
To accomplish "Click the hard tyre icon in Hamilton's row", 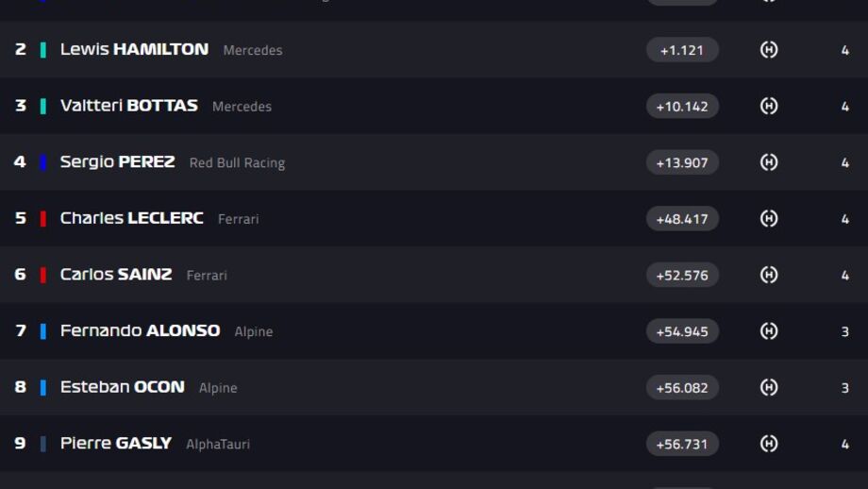I will tap(768, 50).
